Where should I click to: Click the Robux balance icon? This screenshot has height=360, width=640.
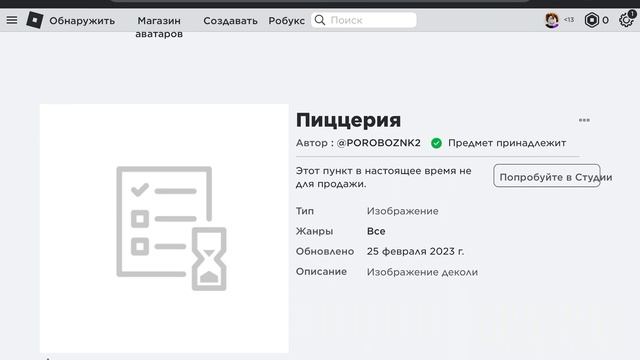pyautogui.click(x=591, y=20)
